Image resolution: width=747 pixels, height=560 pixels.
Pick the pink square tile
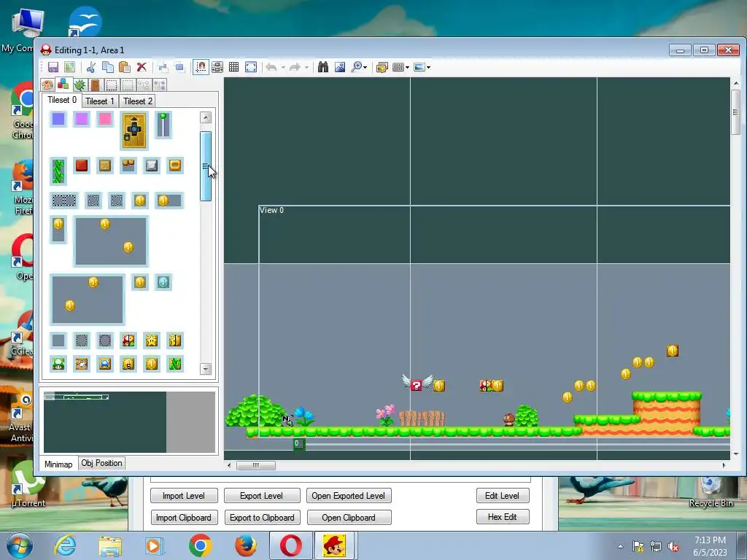pyautogui.click(x=105, y=119)
